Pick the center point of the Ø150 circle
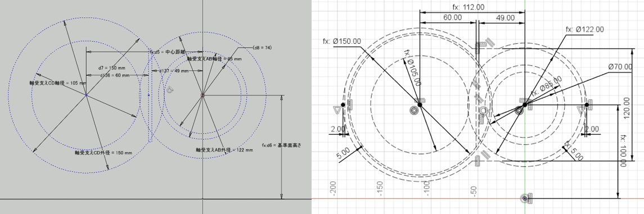This screenshot has height=214, width=644. click(x=420, y=105)
